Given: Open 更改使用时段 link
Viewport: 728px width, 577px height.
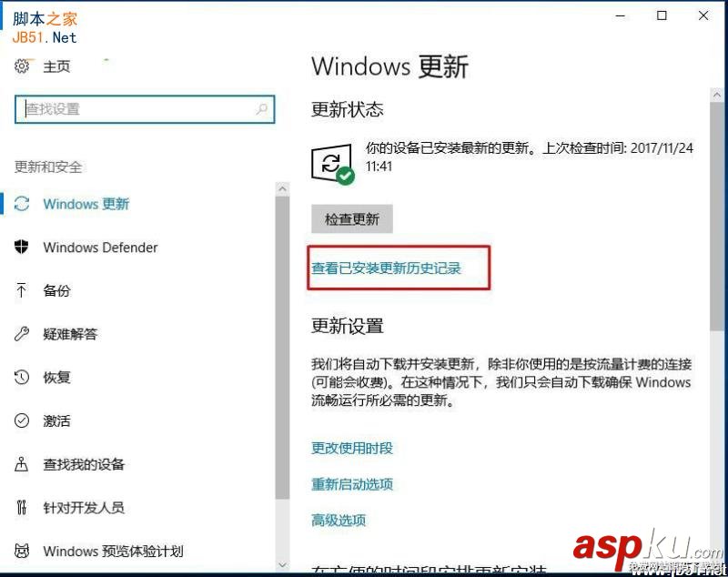Looking at the screenshot, I should pos(352,448).
